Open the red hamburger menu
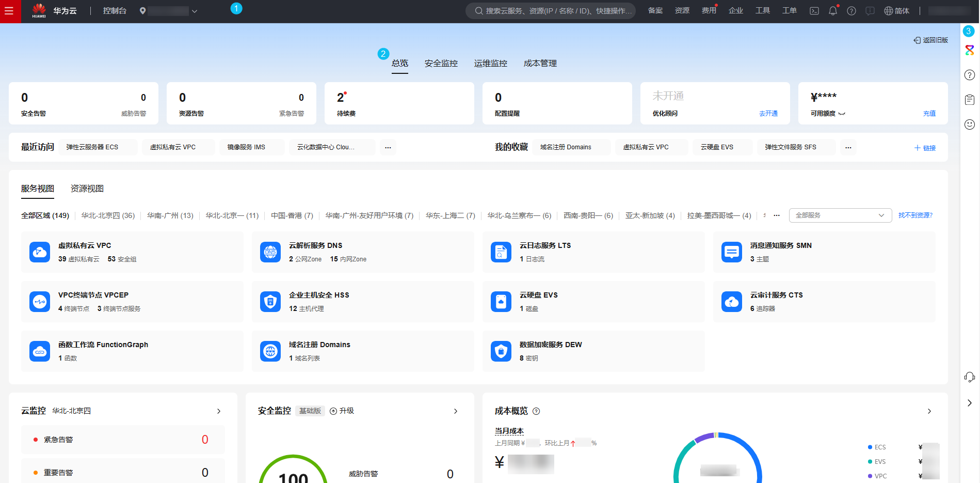The height and width of the screenshot is (483, 980). [x=9, y=11]
